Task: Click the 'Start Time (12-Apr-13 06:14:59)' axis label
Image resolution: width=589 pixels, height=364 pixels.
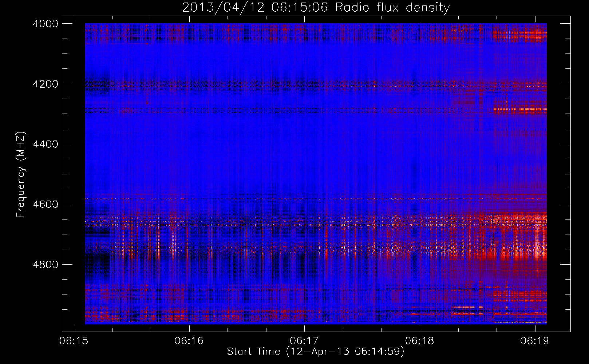Action: 316,352
